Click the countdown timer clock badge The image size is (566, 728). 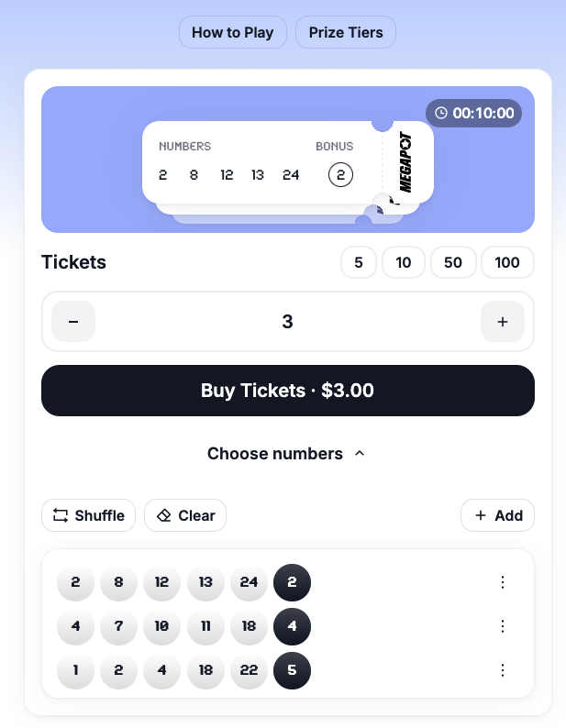[473, 114]
